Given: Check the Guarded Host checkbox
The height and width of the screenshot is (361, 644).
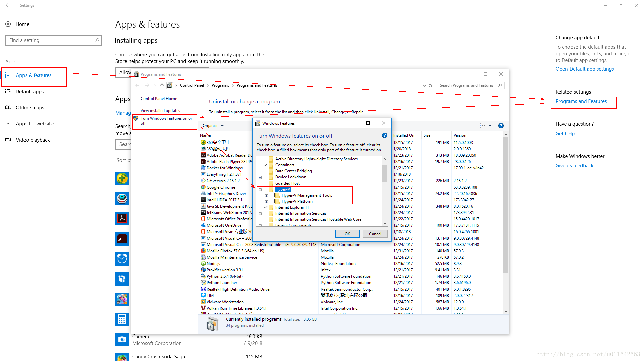Looking at the screenshot, I should tap(266, 183).
